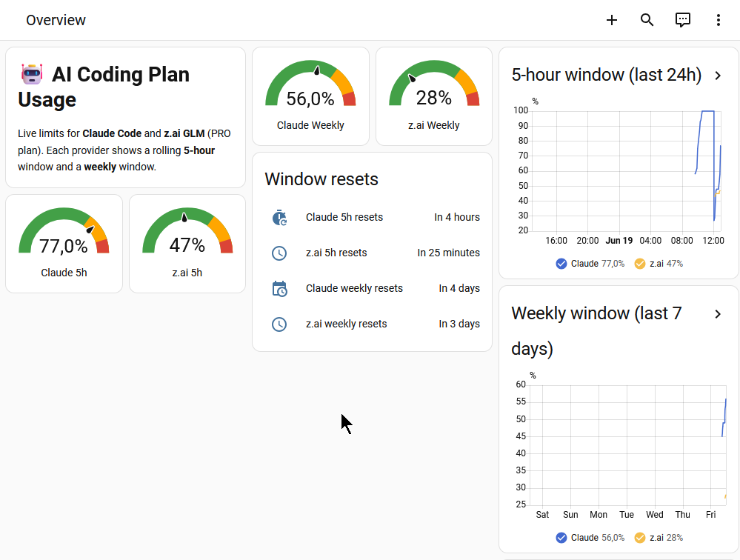Click the plus add icon in header
The image size is (740, 560).
click(x=612, y=20)
